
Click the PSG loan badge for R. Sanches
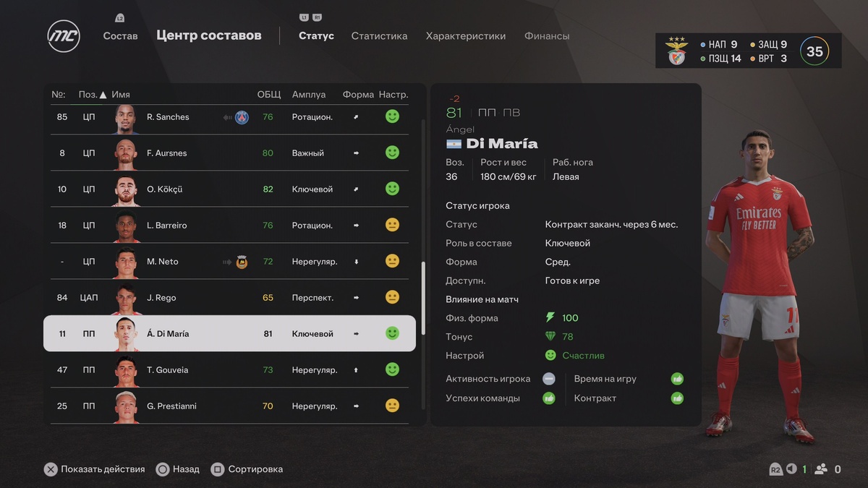242,117
